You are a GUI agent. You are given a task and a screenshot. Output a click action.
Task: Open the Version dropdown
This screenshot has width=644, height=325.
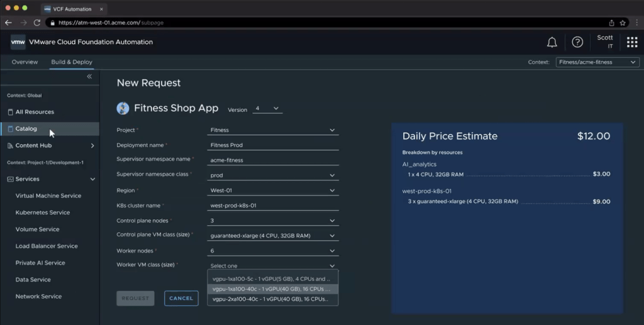click(x=267, y=109)
